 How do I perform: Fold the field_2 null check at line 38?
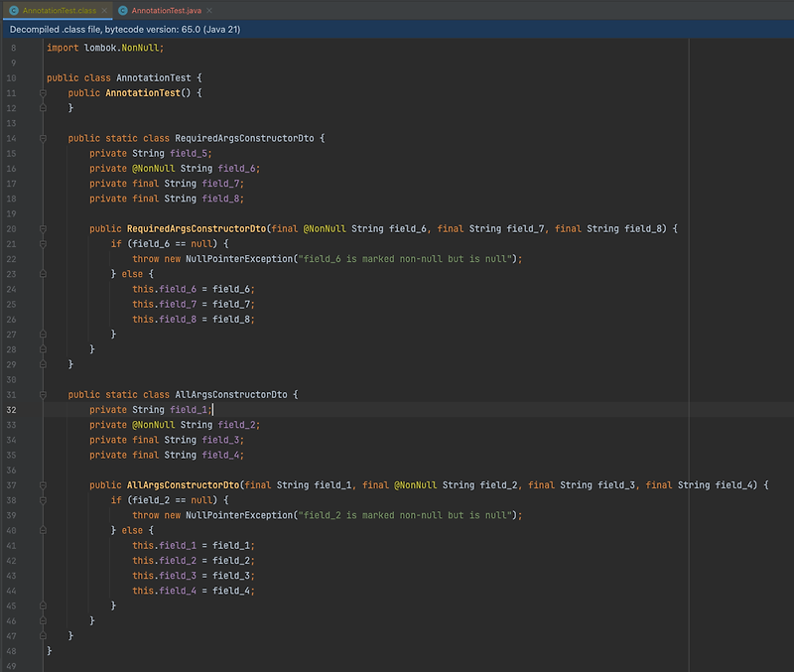point(43,500)
